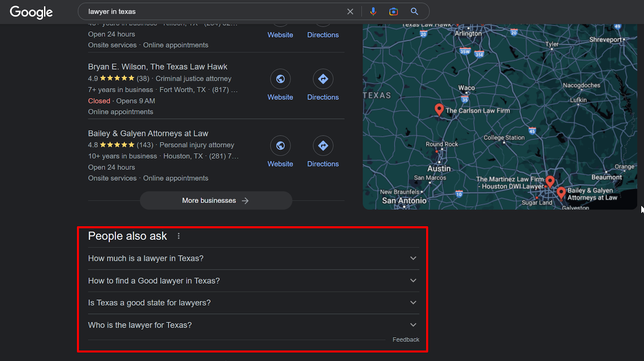Click the Feedback link under People also ask
Viewport: 644px width, 361px height.
pyautogui.click(x=406, y=340)
